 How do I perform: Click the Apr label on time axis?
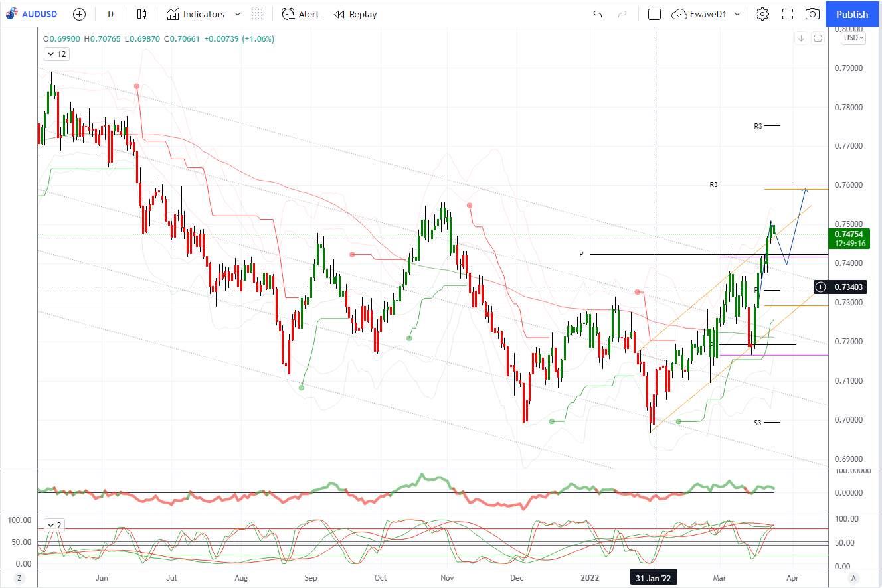(792, 578)
